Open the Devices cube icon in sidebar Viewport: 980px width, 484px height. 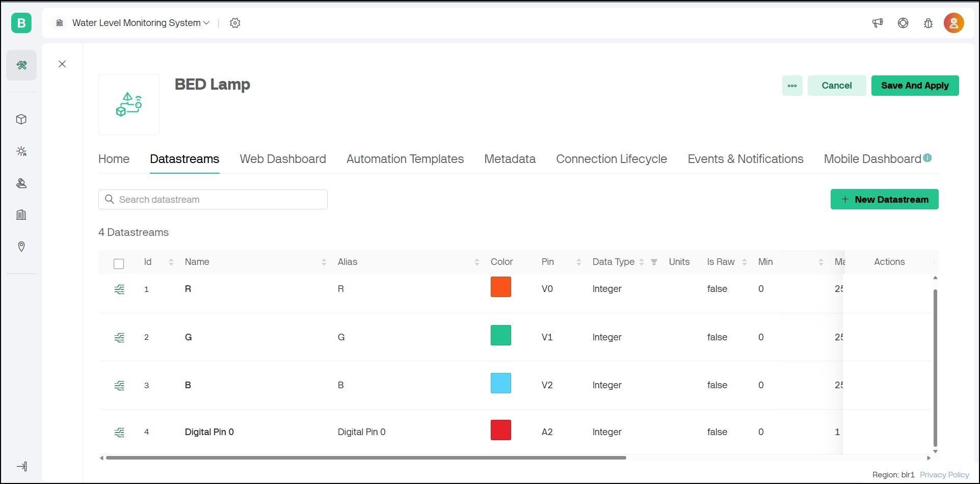pyautogui.click(x=21, y=119)
